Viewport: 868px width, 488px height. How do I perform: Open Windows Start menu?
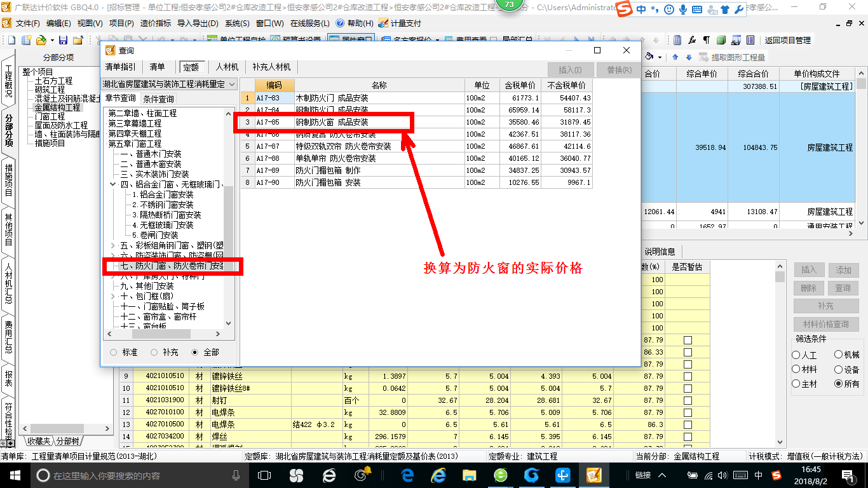pos(15,475)
